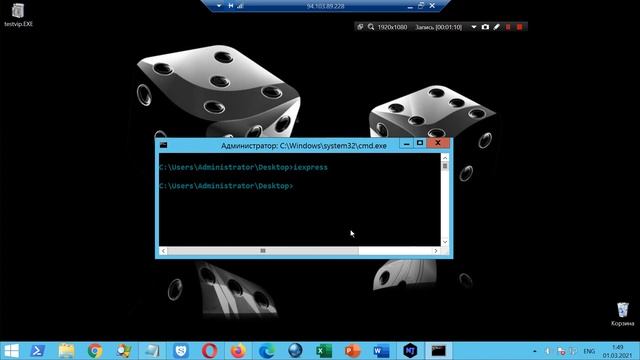This screenshot has width=640, height=360.
Task: Open the Opera browser taskbar icon
Action: point(209,351)
